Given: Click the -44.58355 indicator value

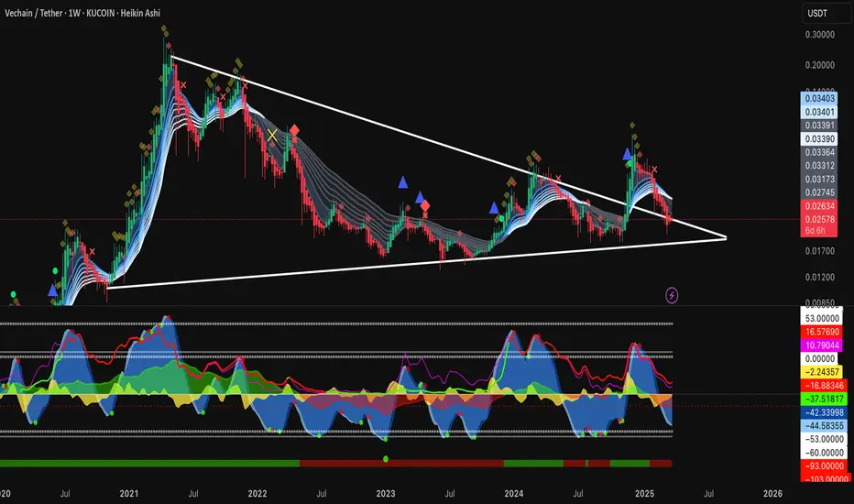Looking at the screenshot, I should click(823, 425).
